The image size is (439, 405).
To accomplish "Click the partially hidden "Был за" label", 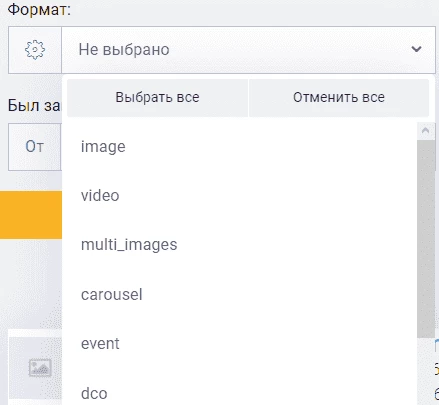I will pos(34,106).
